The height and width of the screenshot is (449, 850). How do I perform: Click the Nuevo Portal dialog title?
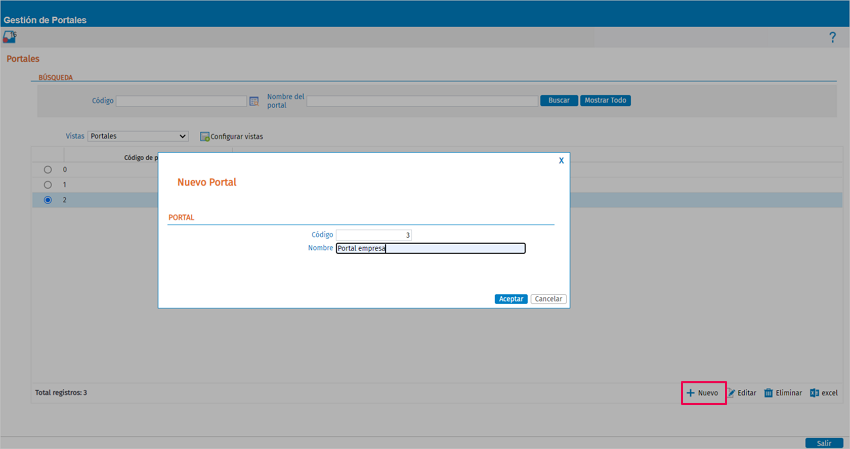click(207, 182)
